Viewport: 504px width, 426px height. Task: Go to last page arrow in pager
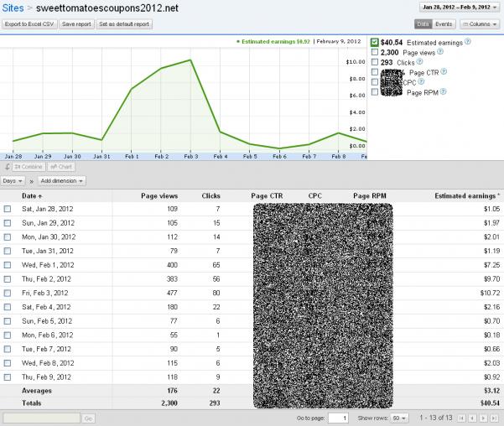[x=494, y=418]
